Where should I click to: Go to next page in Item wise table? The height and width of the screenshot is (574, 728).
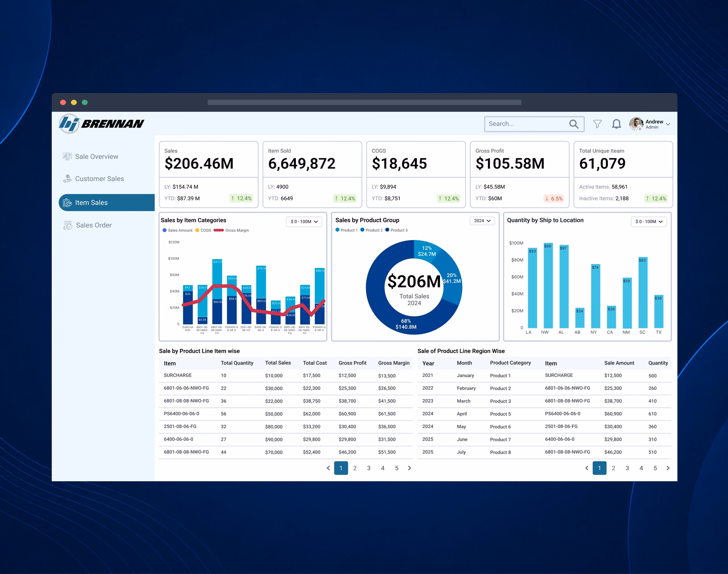(x=409, y=468)
